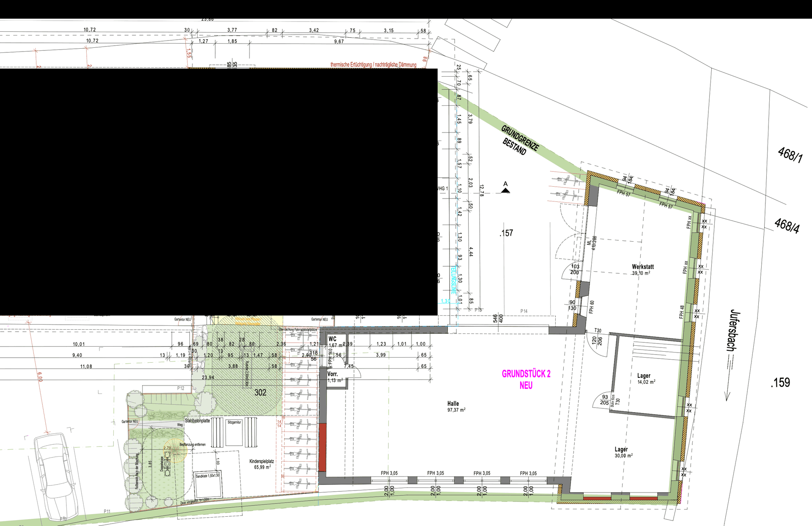The image size is (812, 526).
Task: Click the "11,08" dimension value
Action: 86,366
